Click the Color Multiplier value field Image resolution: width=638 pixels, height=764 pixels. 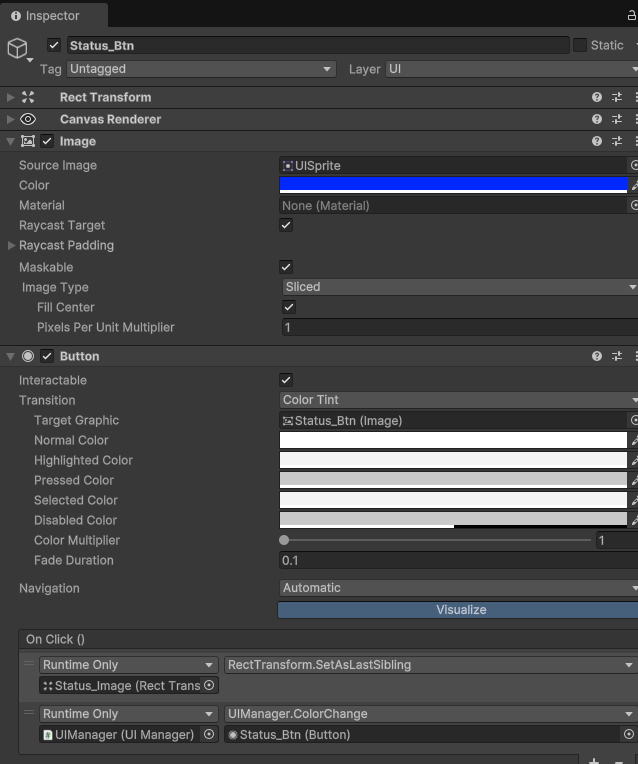(x=617, y=540)
